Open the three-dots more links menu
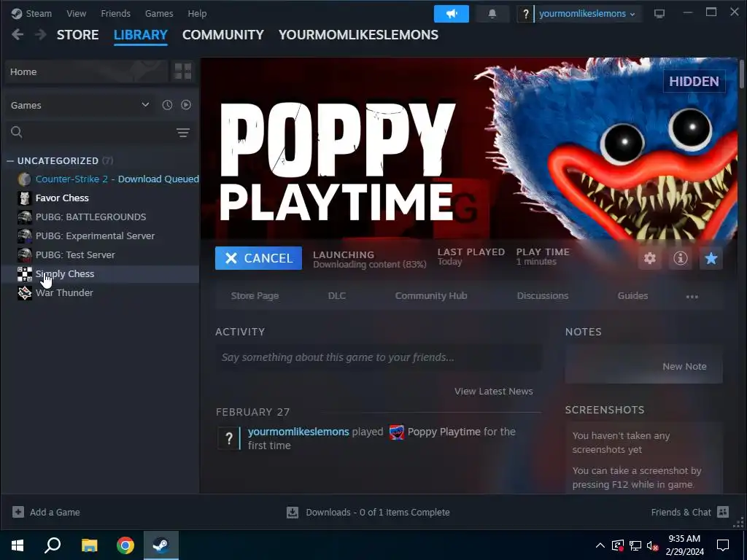This screenshot has width=747, height=560. tap(692, 296)
